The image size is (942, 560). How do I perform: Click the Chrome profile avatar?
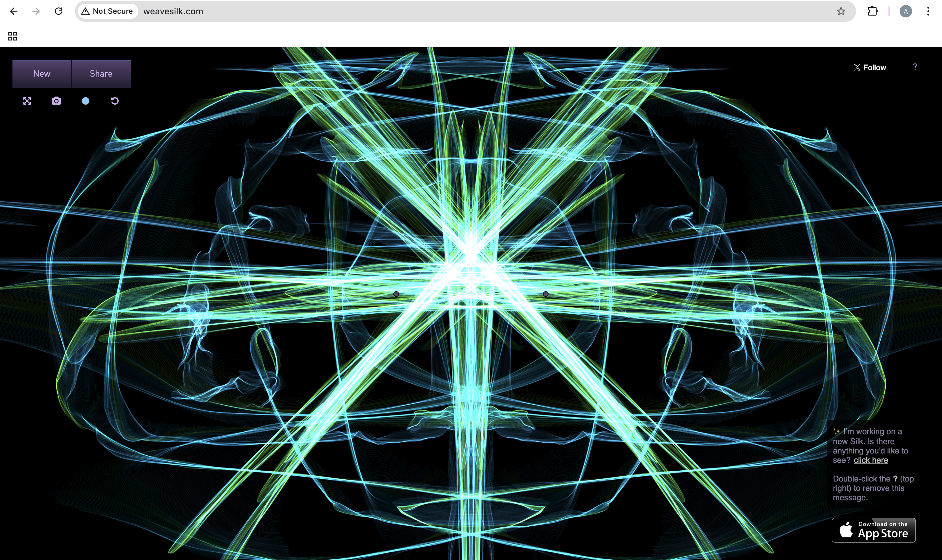905,11
